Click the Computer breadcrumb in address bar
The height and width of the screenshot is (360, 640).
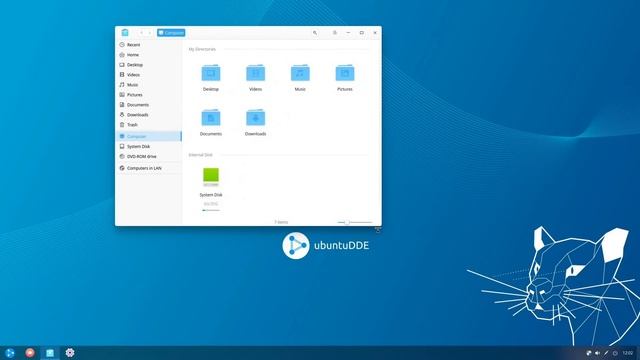tap(171, 33)
